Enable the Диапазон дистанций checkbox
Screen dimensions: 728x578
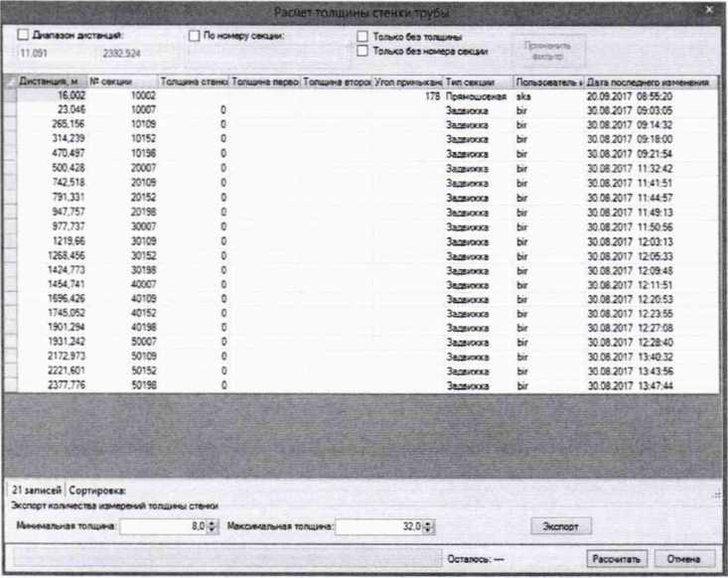[x=24, y=35]
